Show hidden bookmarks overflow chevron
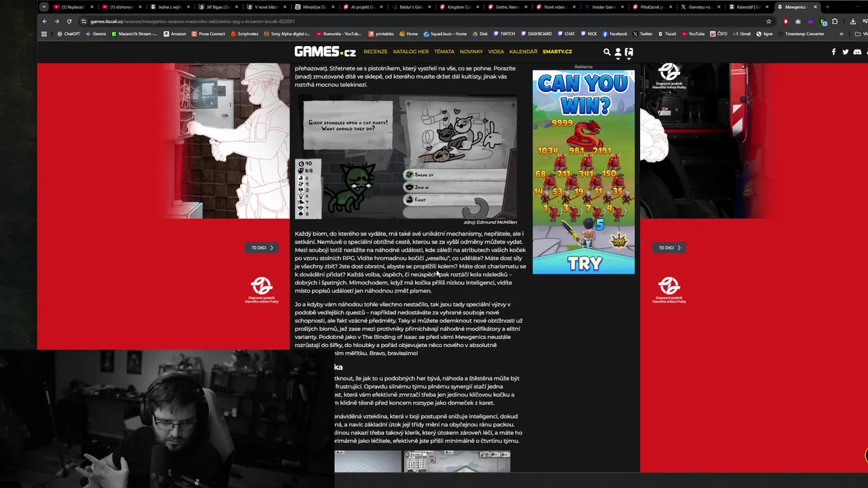The height and width of the screenshot is (488, 868). point(842,33)
